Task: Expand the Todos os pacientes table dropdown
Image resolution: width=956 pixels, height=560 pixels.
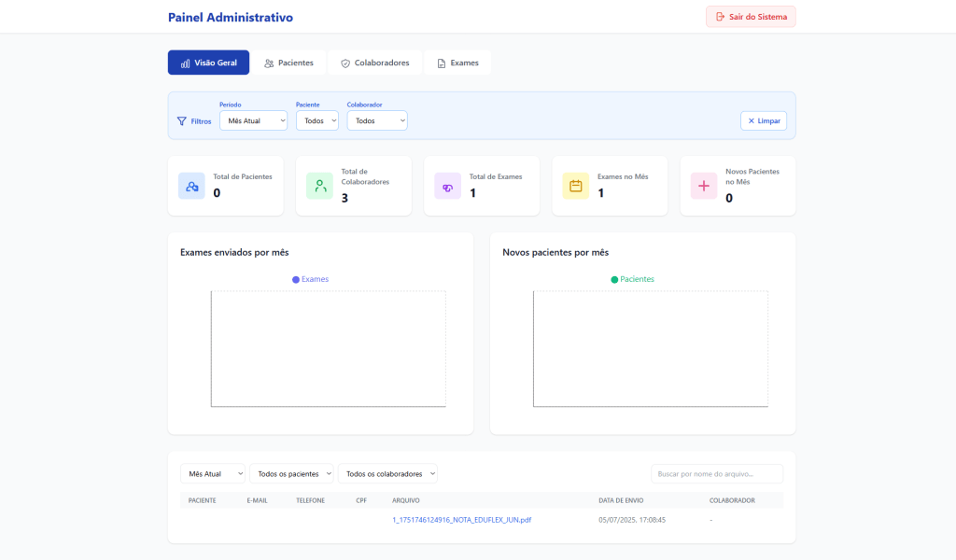Action: 290,474
